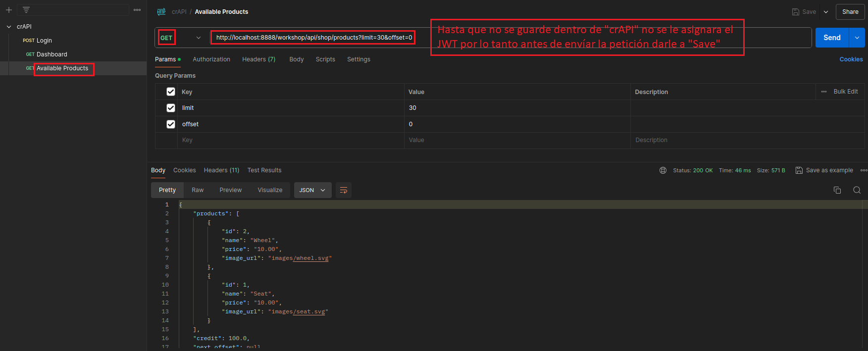Click the filter icon in sidebar
The width and height of the screenshot is (868, 351).
click(x=26, y=10)
